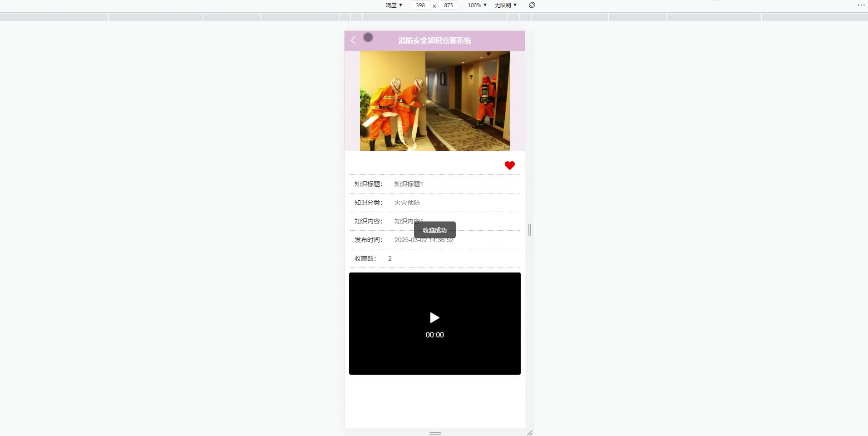Click the right-edge viewport resize handle
This screenshot has width=868, height=436.
coord(530,230)
